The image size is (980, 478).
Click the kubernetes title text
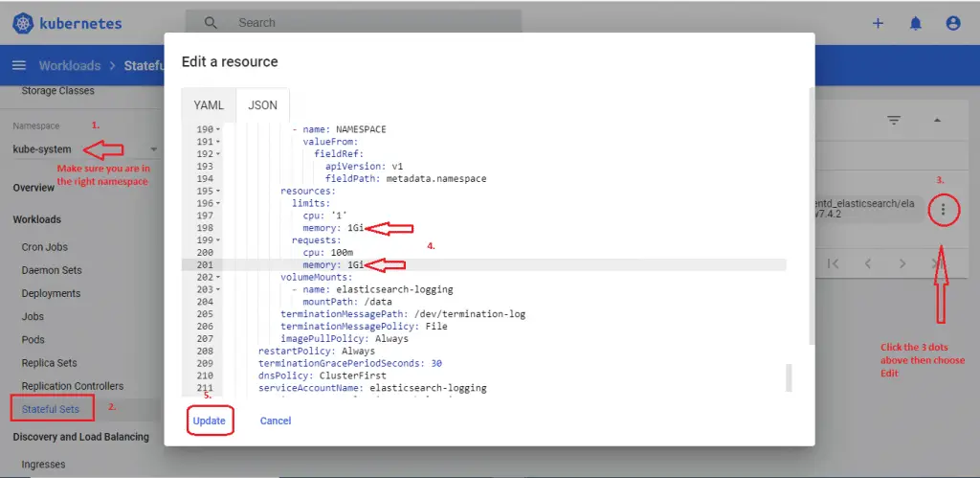click(80, 24)
